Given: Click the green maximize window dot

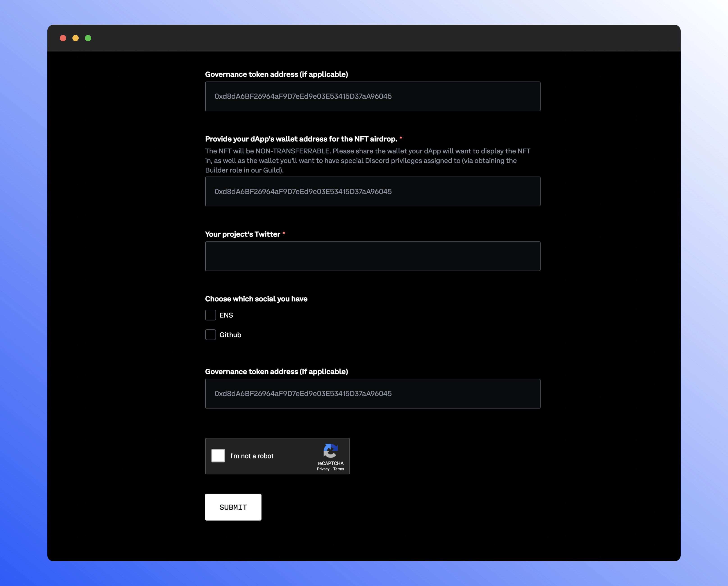Looking at the screenshot, I should coord(88,38).
